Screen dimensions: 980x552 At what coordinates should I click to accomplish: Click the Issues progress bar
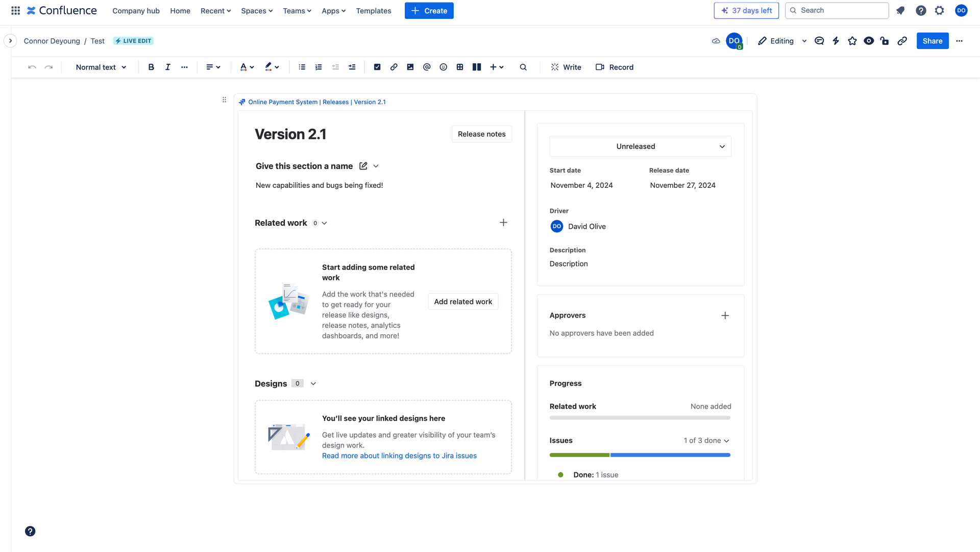pyautogui.click(x=640, y=455)
